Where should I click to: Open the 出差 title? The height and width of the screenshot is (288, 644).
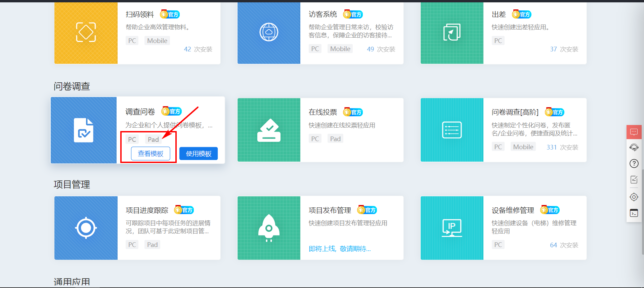[499, 14]
